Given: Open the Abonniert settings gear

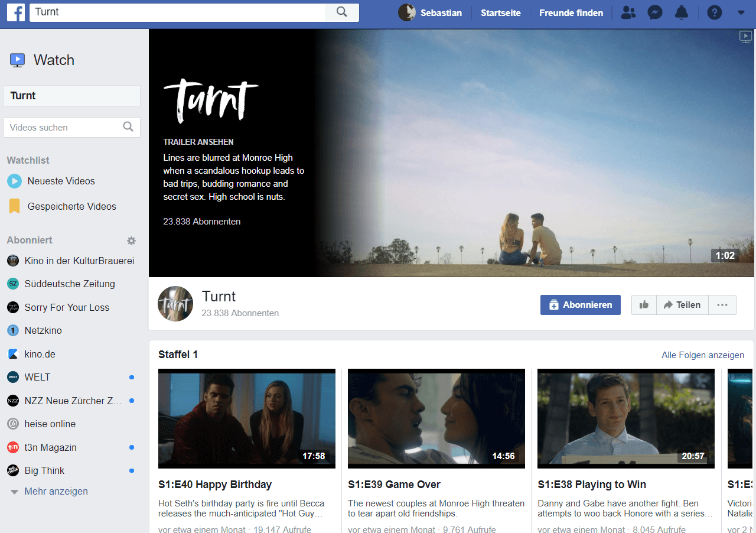Looking at the screenshot, I should (x=131, y=240).
